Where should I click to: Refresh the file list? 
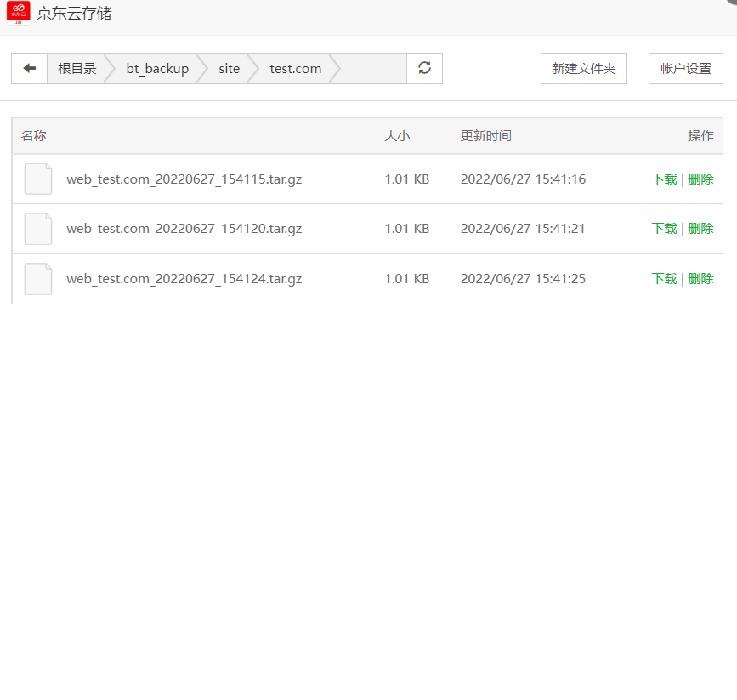[424, 69]
